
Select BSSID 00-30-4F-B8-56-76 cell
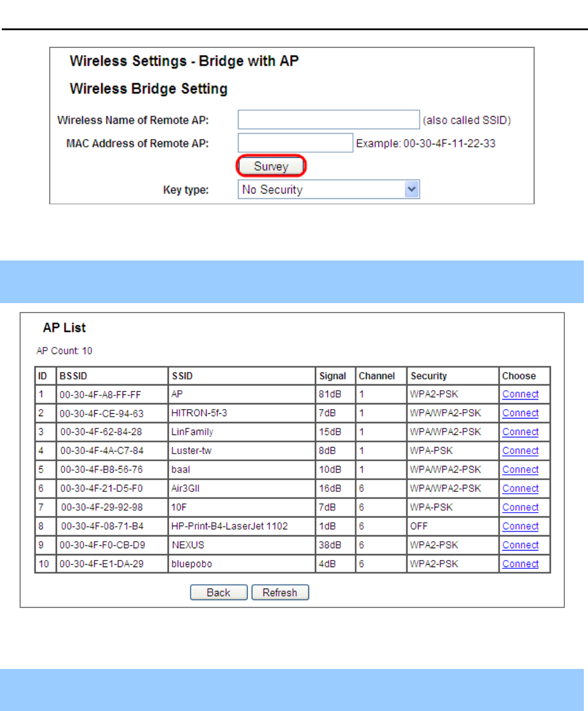[x=112, y=469]
